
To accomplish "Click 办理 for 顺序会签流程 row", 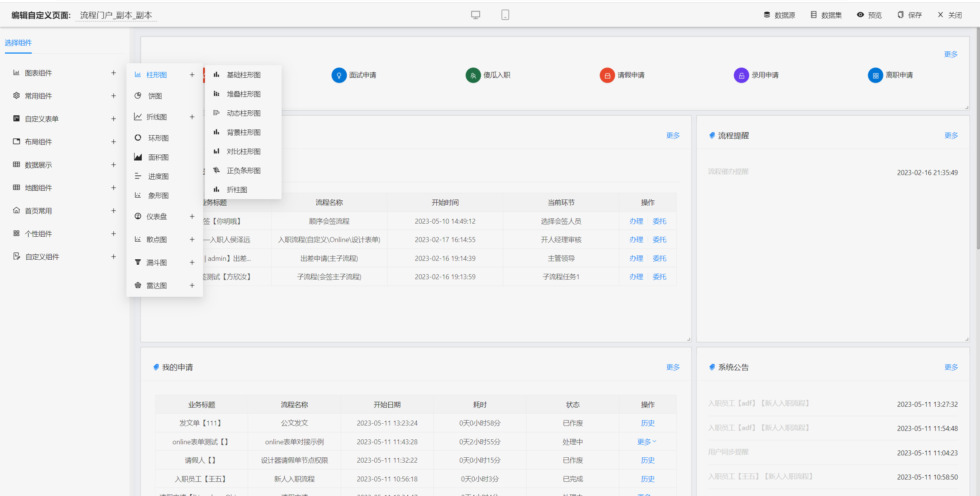I will point(636,221).
